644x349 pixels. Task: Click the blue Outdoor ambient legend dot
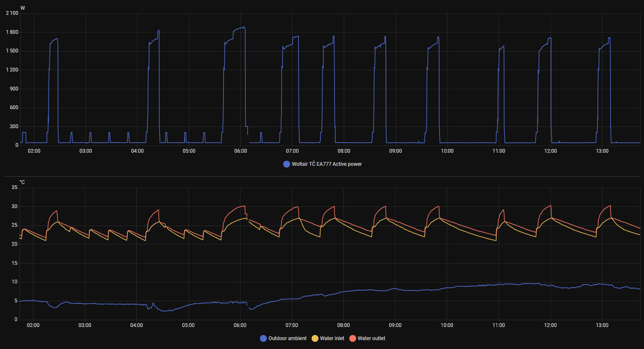coord(263,338)
